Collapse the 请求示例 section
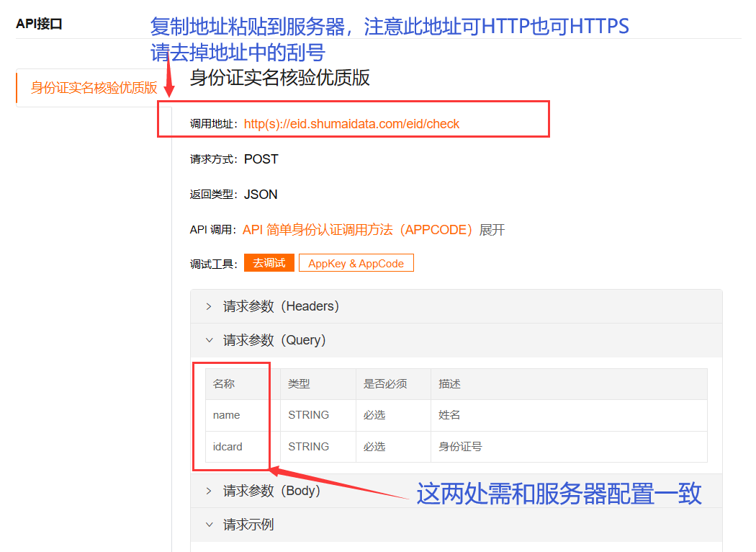Image resolution: width=756 pixels, height=552 pixels. [248, 525]
